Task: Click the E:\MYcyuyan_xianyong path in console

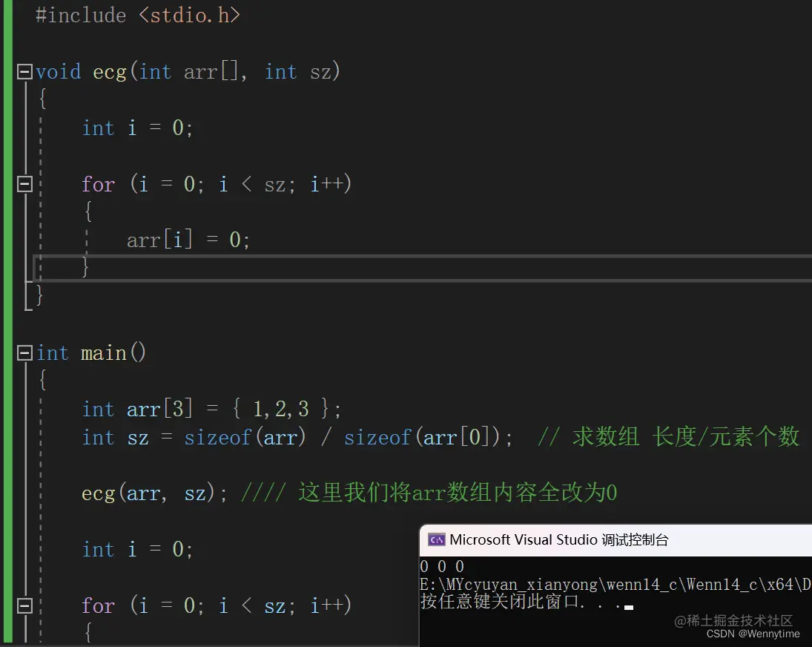Action: click(615, 585)
